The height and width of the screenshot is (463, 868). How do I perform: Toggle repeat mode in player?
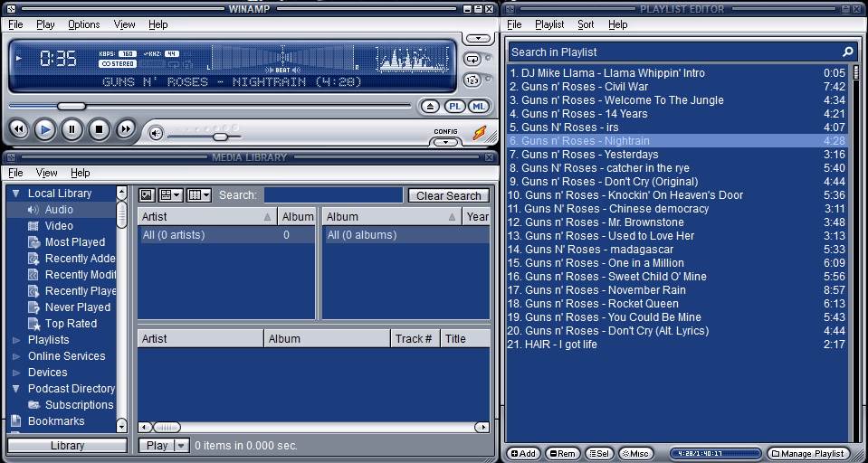click(472, 59)
